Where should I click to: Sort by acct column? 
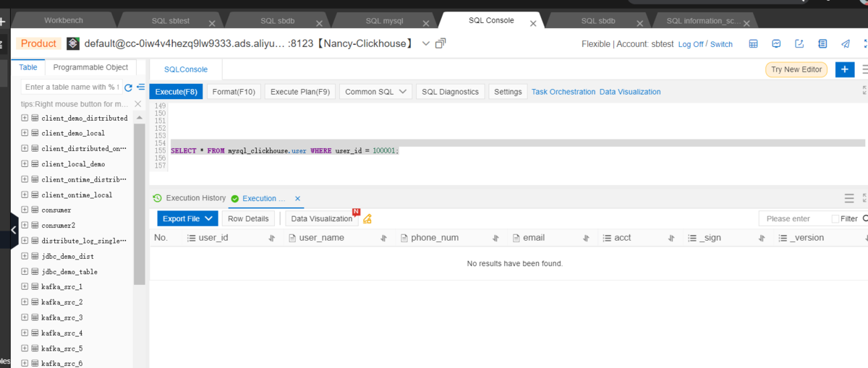[671, 238]
